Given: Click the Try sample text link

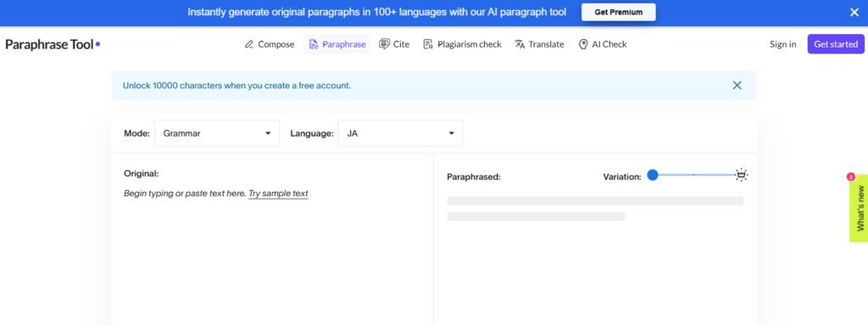Looking at the screenshot, I should click(278, 194).
